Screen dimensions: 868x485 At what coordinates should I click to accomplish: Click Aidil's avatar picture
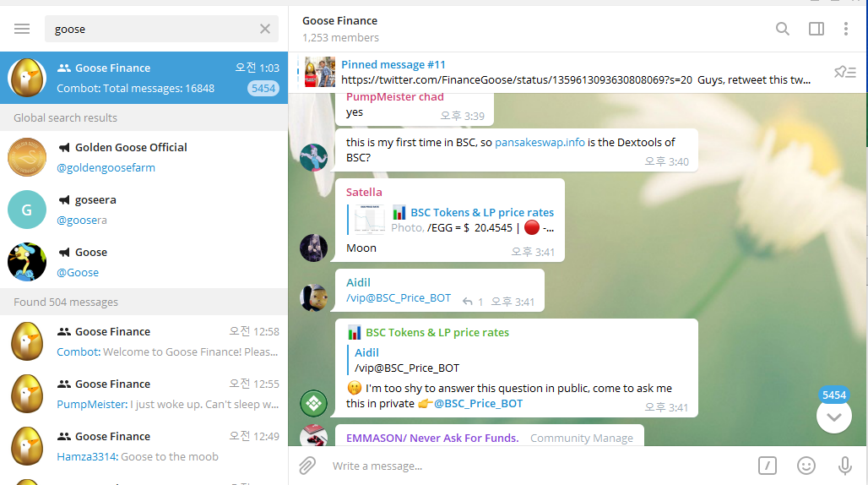click(x=314, y=298)
